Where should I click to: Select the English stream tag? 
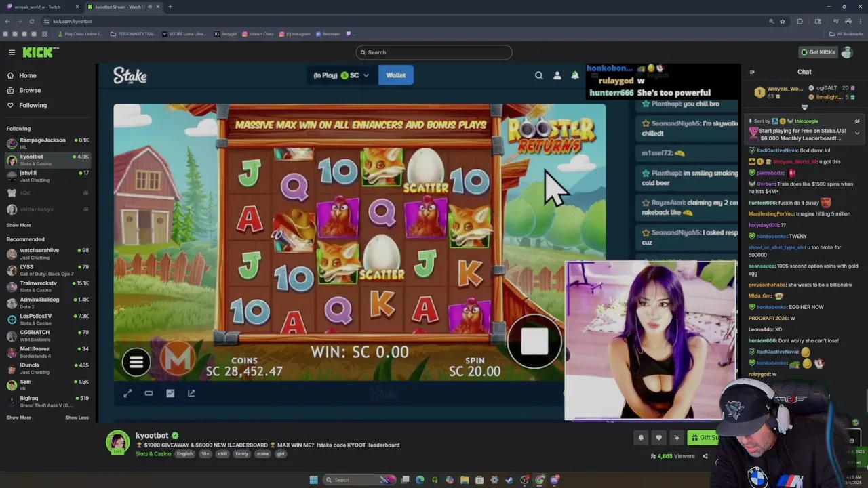point(184,454)
